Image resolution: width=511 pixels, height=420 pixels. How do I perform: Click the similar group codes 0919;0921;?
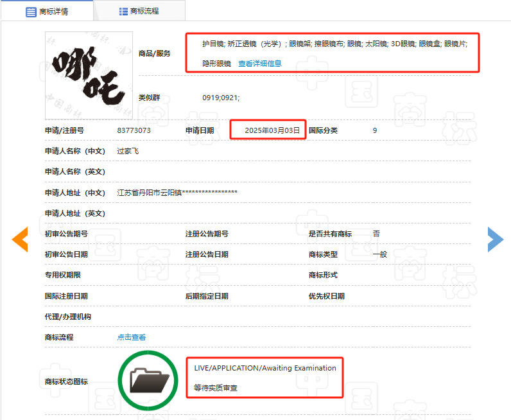pos(220,98)
